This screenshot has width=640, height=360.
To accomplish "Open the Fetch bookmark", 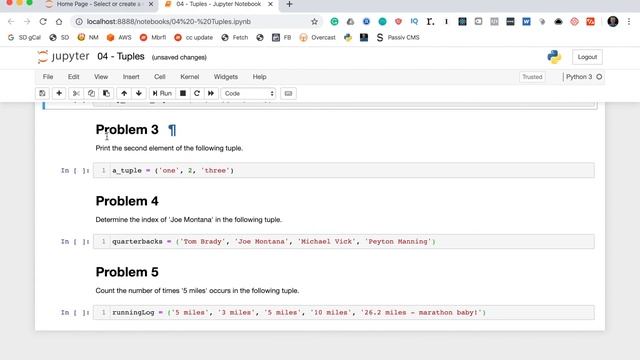I will coord(235,38).
